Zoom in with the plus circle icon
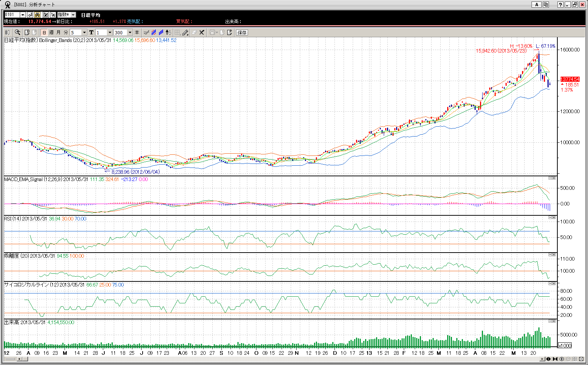Viewport: 588px width, 365px height. [x=562, y=359]
